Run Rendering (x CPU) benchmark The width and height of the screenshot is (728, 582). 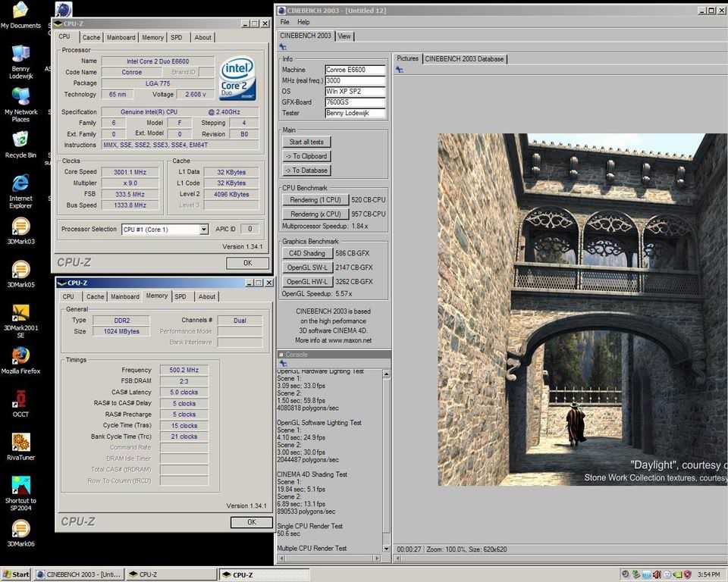(315, 214)
